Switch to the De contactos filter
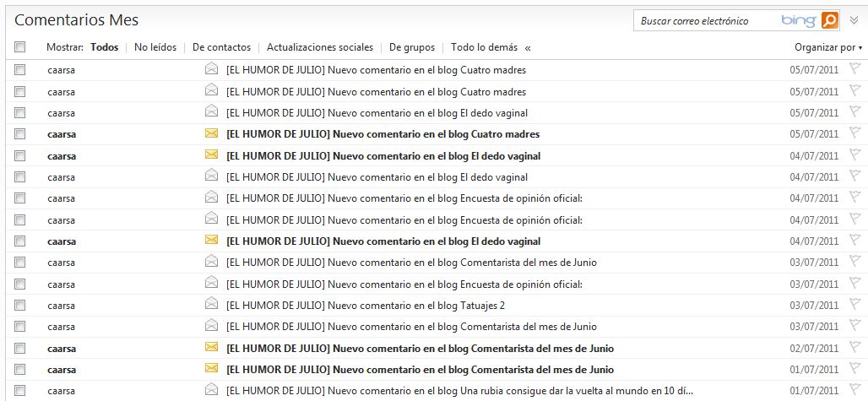Viewport: 868px width, 401px height. pyautogui.click(x=221, y=47)
